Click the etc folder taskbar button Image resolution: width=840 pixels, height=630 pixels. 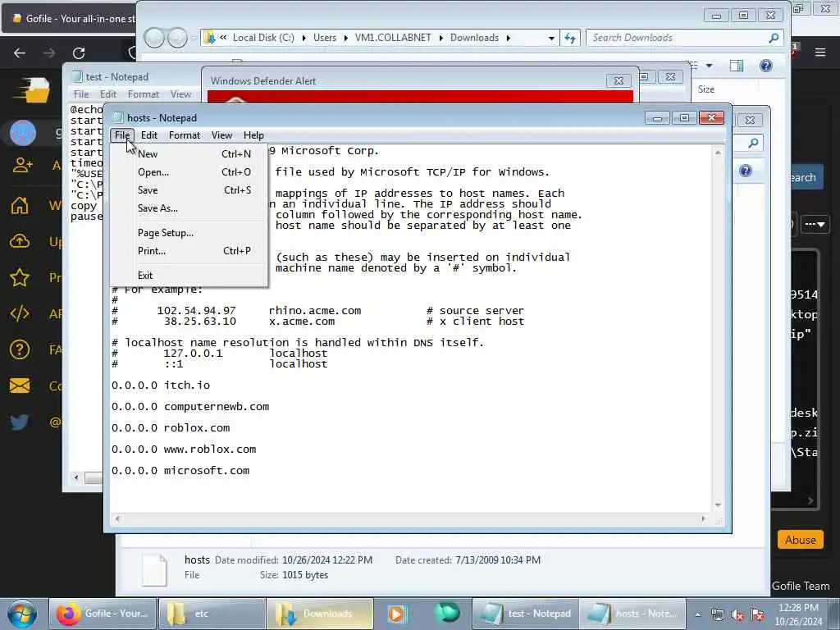pos(212,614)
